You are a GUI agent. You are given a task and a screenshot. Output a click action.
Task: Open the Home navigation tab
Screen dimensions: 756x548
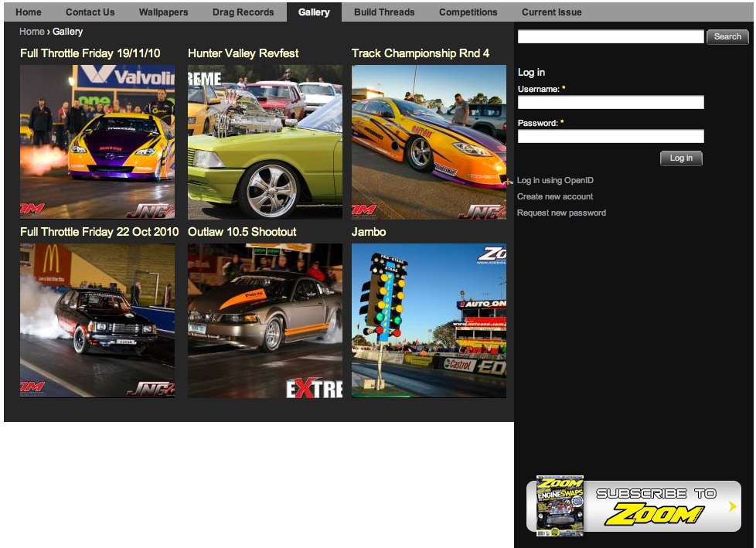tap(29, 12)
